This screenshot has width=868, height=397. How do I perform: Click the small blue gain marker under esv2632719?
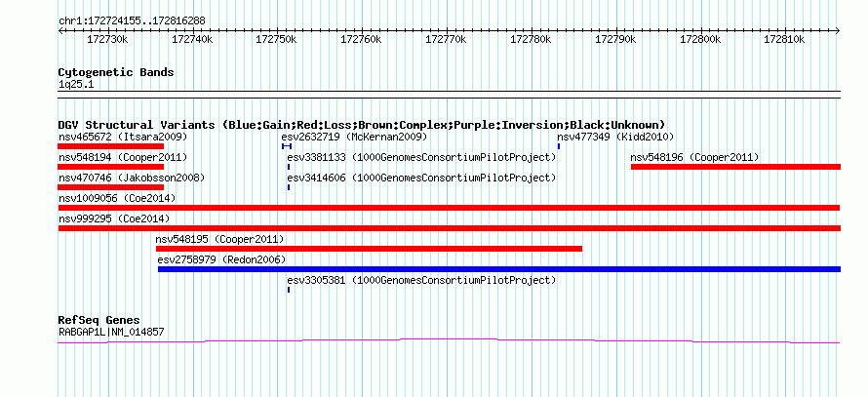click(x=286, y=146)
